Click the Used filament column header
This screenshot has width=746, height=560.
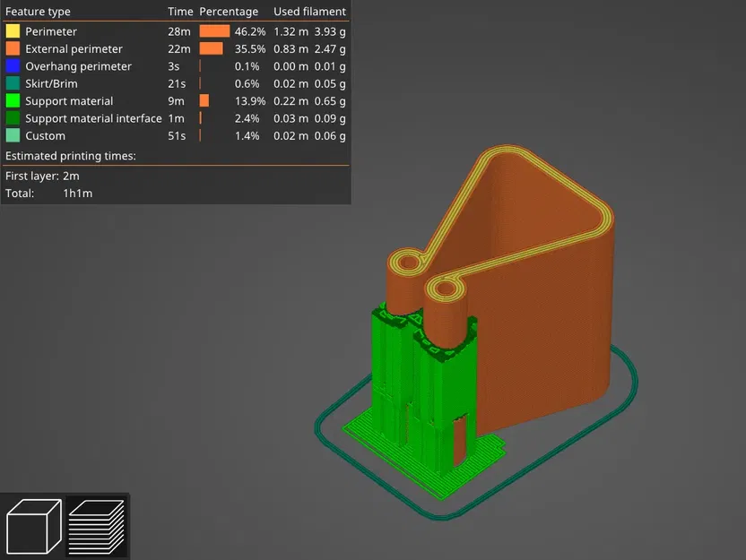click(x=308, y=12)
